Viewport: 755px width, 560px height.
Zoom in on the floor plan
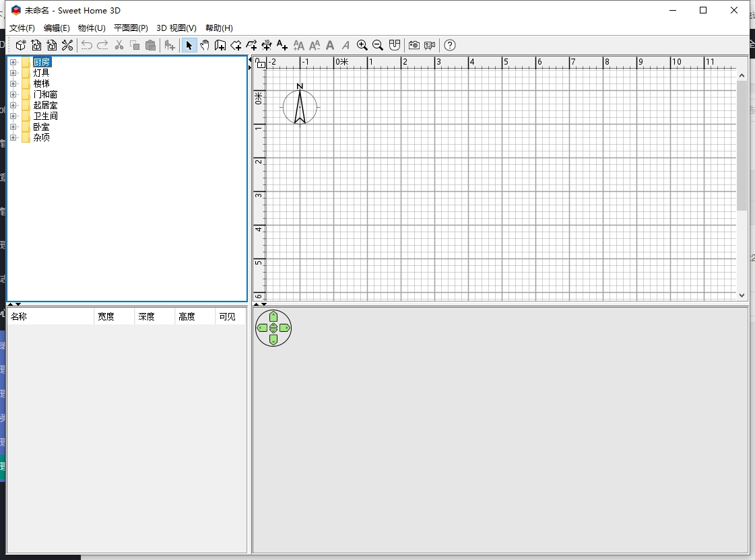(x=362, y=45)
